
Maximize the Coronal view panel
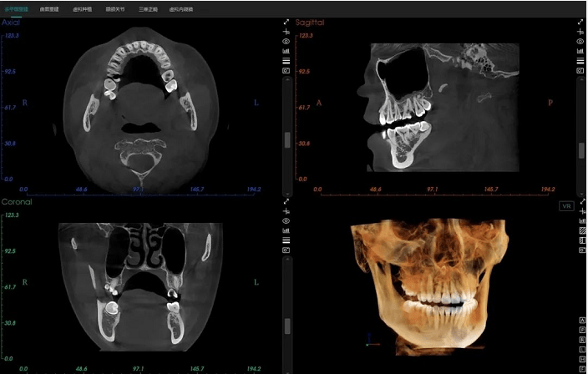coord(286,201)
